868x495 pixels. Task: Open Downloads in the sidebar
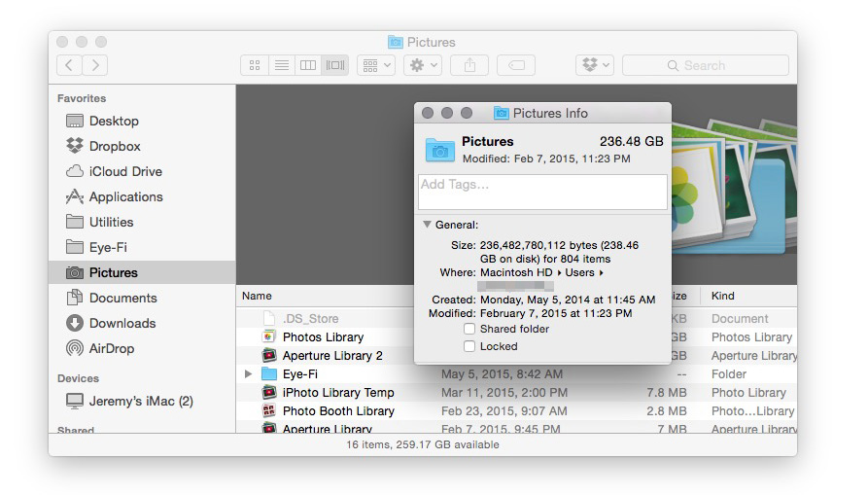[x=122, y=324]
